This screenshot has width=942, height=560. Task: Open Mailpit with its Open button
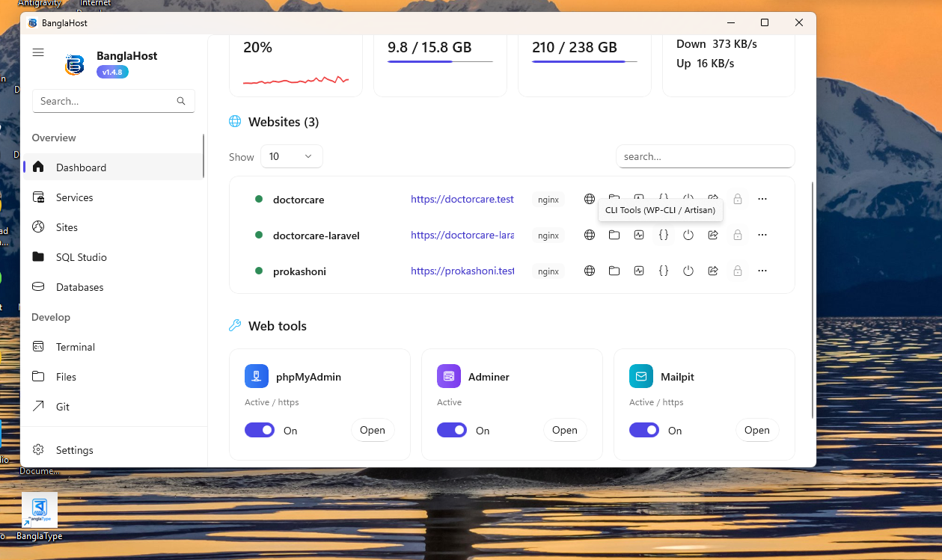tap(757, 430)
